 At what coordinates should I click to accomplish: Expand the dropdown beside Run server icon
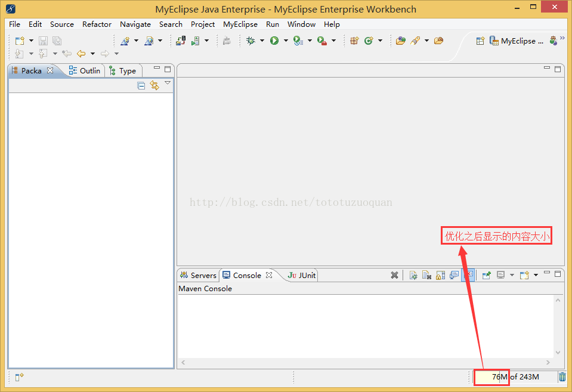[207, 41]
